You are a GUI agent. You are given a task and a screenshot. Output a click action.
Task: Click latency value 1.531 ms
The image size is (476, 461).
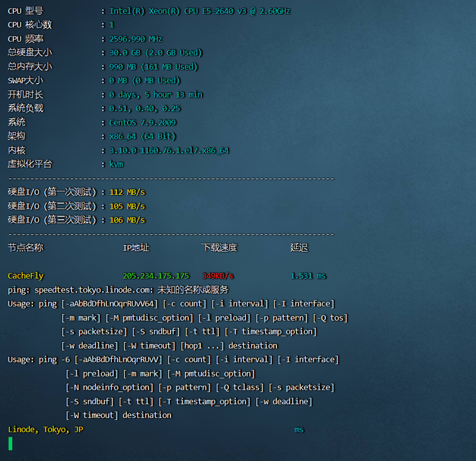coord(308,276)
